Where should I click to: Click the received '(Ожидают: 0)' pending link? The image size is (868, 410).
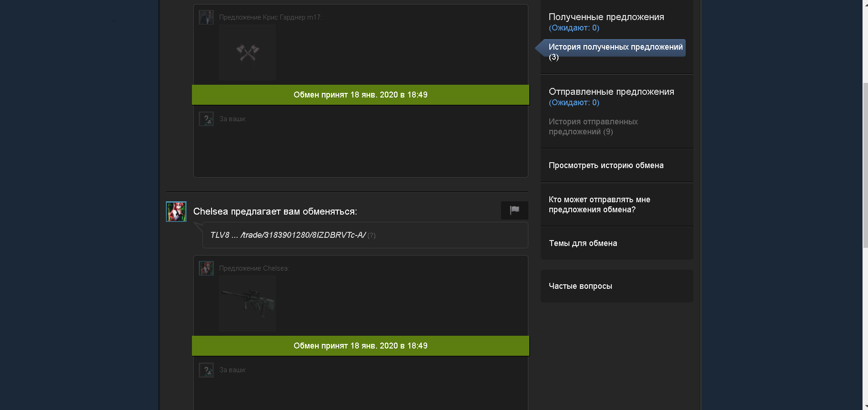coord(574,28)
